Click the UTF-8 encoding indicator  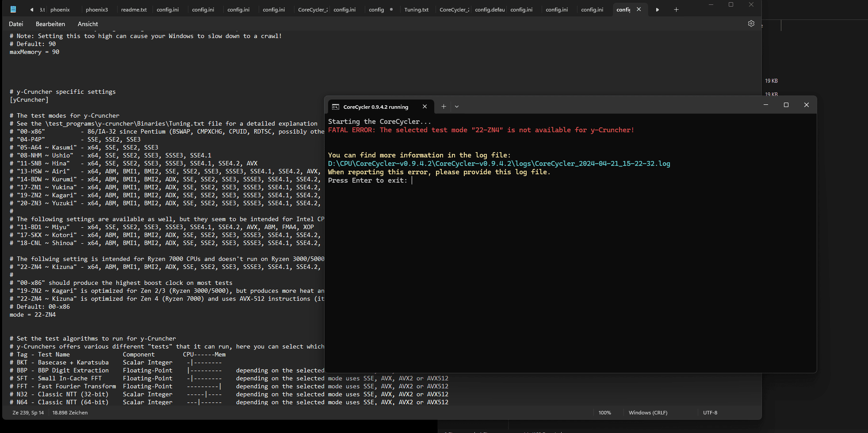coord(710,413)
